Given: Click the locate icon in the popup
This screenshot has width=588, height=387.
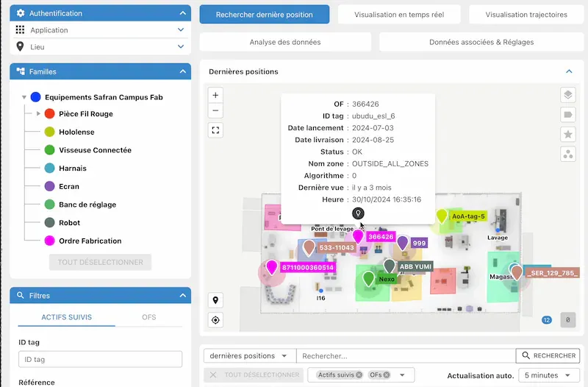Looking at the screenshot, I should [358, 213].
